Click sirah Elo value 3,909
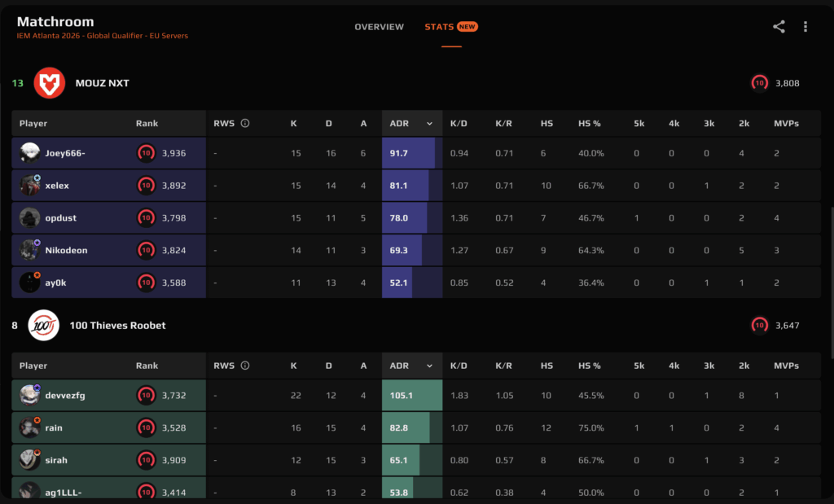Image resolution: width=834 pixels, height=504 pixels. pyautogui.click(x=174, y=460)
